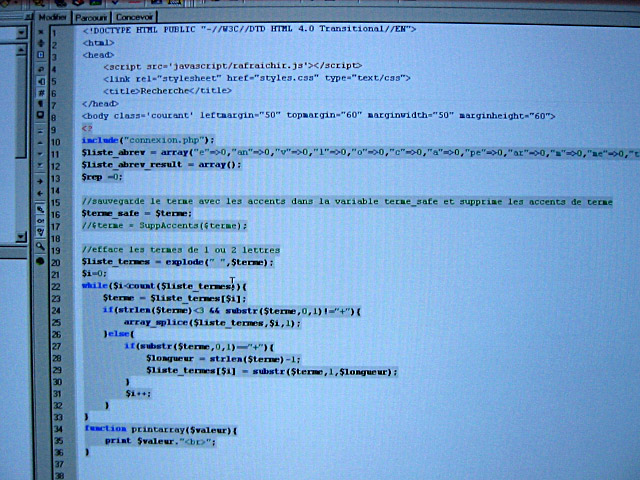This screenshot has width=640, height=480.
Task: Click the }else{ line
Action: [x=119, y=334]
